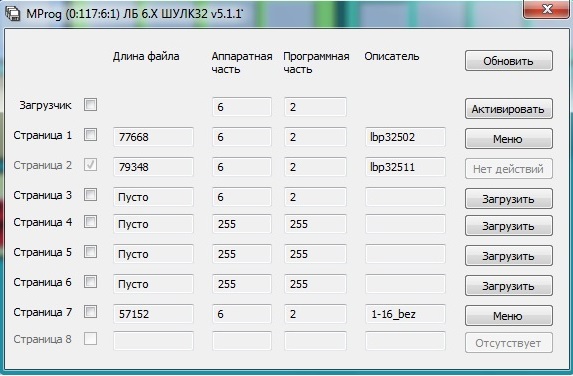
Task: Tick the Страница 5 checkbox
Action: [90, 252]
